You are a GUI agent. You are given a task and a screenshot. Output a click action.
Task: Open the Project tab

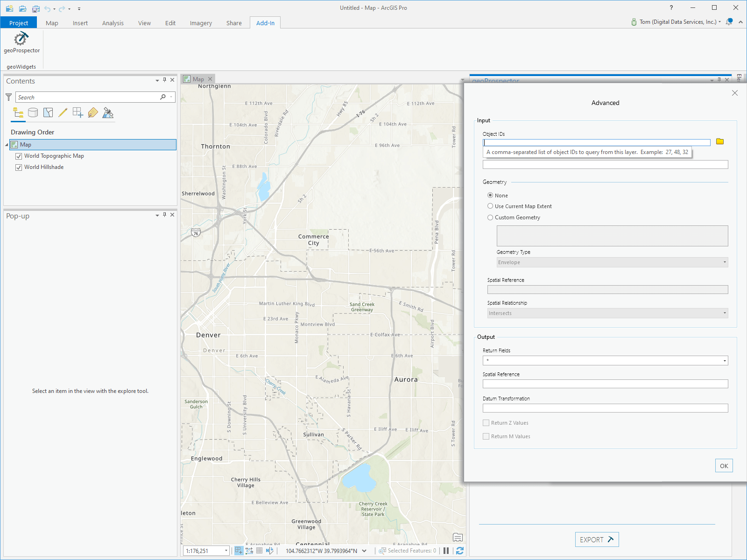click(19, 23)
